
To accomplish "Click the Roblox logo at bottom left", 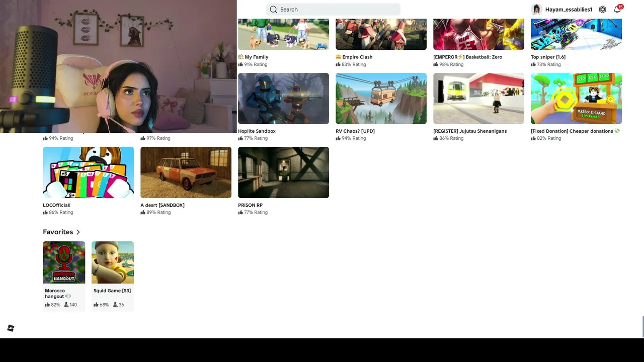I will tap(11, 328).
